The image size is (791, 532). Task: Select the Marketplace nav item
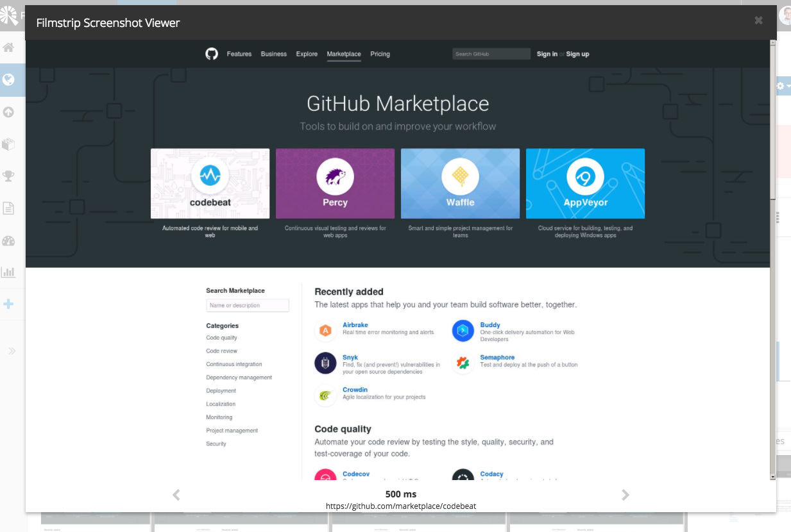coord(344,54)
